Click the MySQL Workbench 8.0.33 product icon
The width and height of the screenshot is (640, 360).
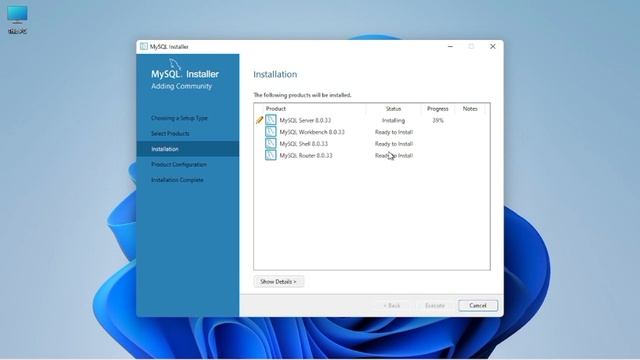pos(271,132)
